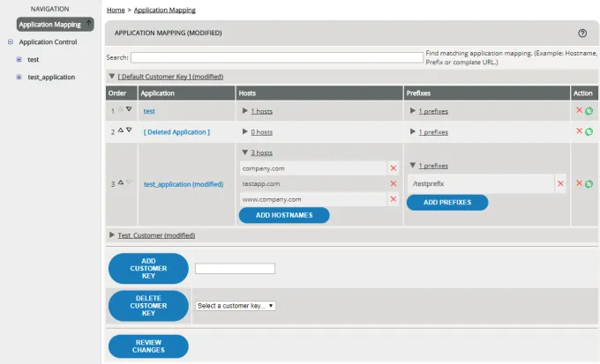Click the arrow on Application Mapping nav button
Viewport: 600px width, 364px height.
coord(88,24)
